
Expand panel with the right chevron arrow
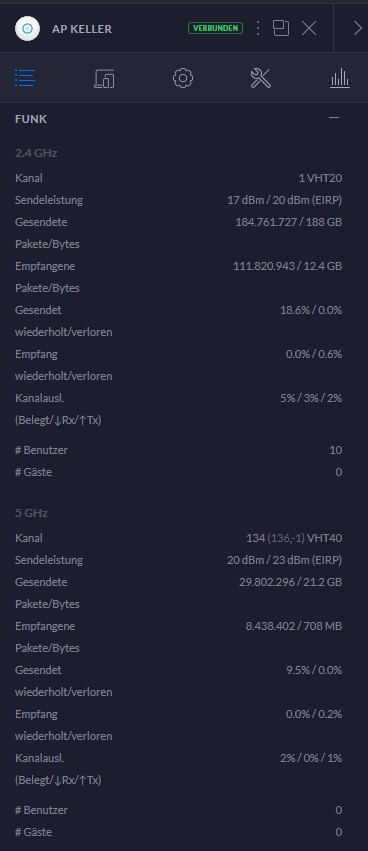click(357, 28)
